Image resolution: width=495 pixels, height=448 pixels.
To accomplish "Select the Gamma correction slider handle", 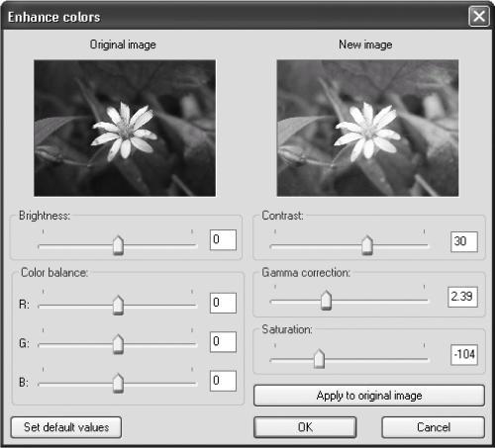I will [326, 301].
